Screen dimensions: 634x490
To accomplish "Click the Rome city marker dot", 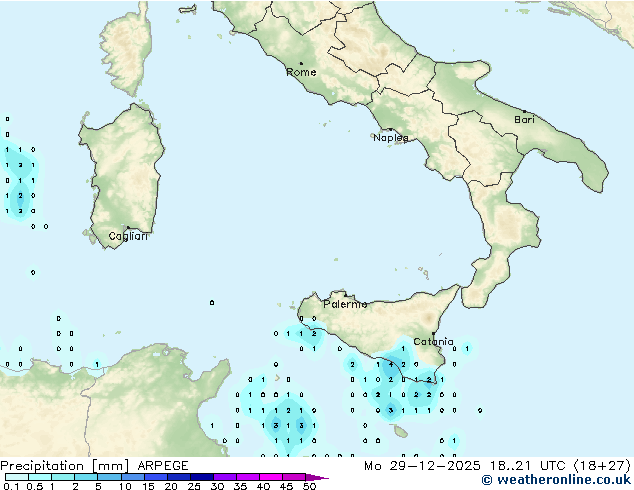I will pos(301,63).
